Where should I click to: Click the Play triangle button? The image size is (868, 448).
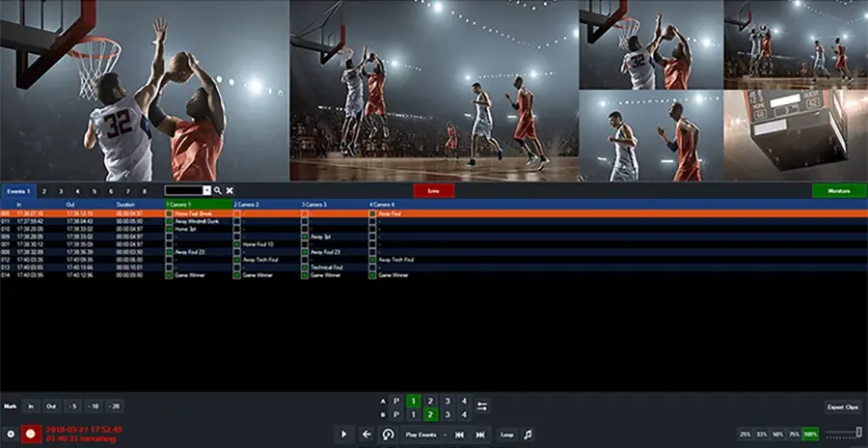[343, 434]
